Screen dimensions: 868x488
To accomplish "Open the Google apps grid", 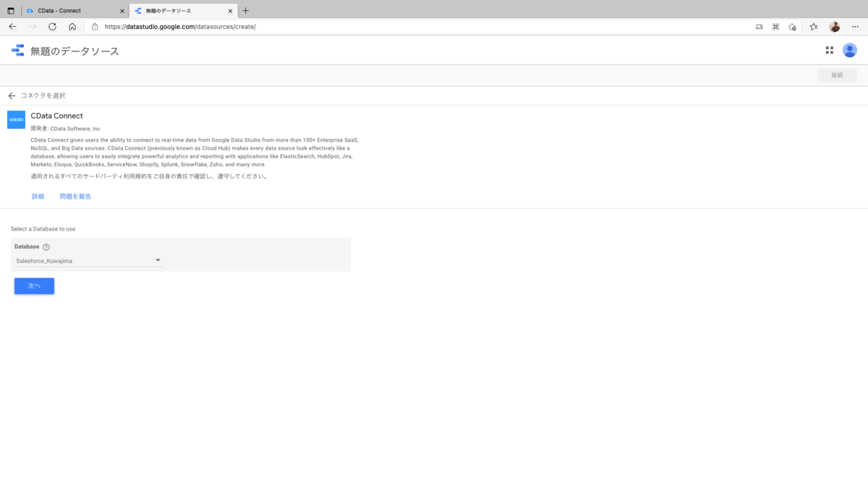I will pos(830,51).
